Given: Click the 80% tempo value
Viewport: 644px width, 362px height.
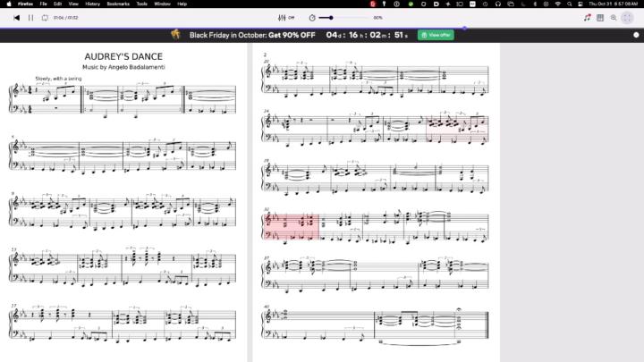Looking at the screenshot, I should coord(377,18).
